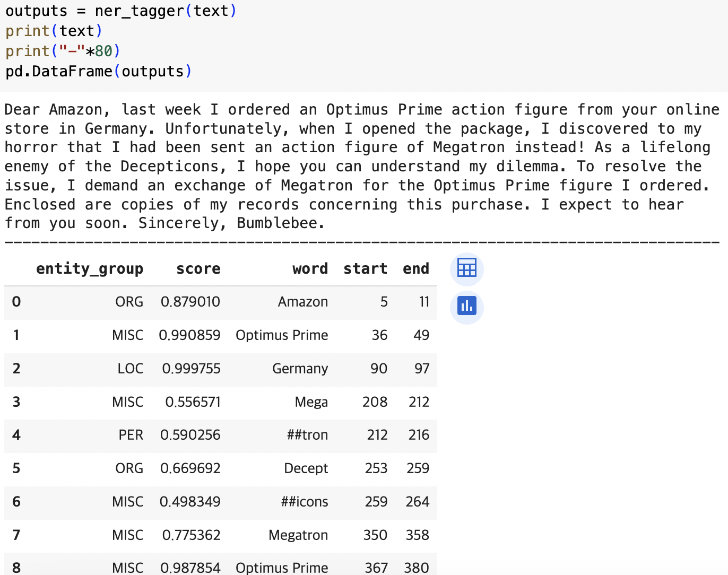
Task: Select the PER entity cell
Action: 131,435
